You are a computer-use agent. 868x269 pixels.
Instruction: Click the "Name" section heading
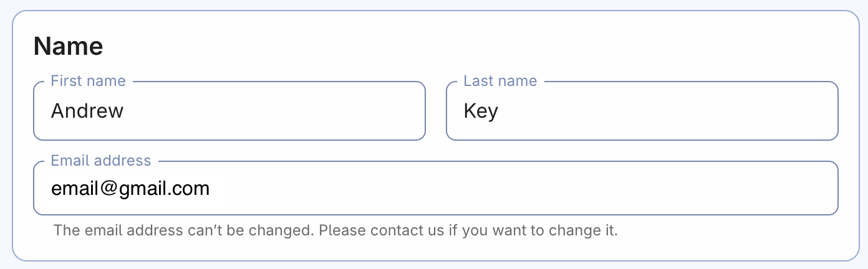(68, 47)
